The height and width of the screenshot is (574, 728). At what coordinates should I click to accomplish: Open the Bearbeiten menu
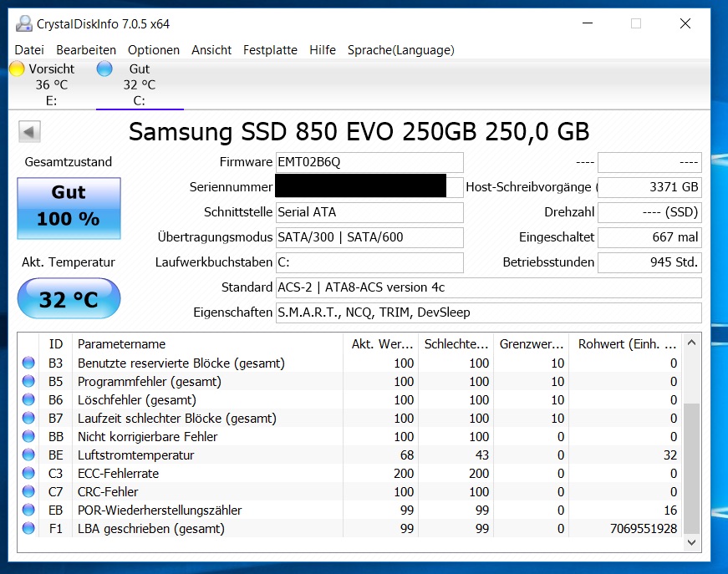86,50
